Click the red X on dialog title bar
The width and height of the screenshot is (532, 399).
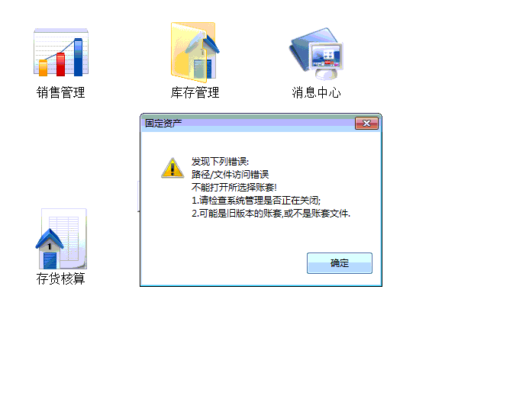[x=366, y=124]
